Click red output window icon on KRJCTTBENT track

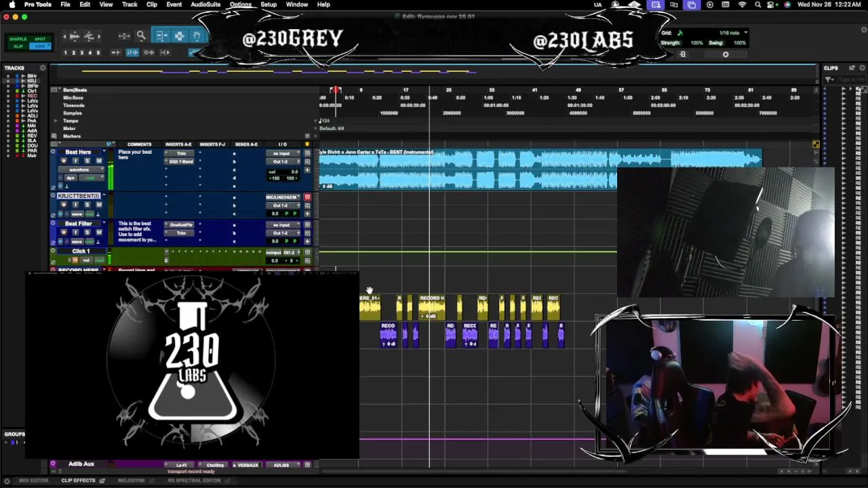tap(307, 197)
